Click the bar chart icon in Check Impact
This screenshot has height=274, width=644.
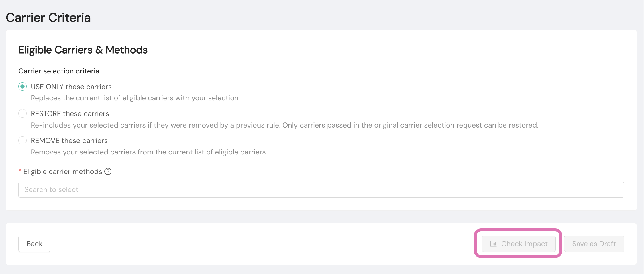pyautogui.click(x=493, y=244)
